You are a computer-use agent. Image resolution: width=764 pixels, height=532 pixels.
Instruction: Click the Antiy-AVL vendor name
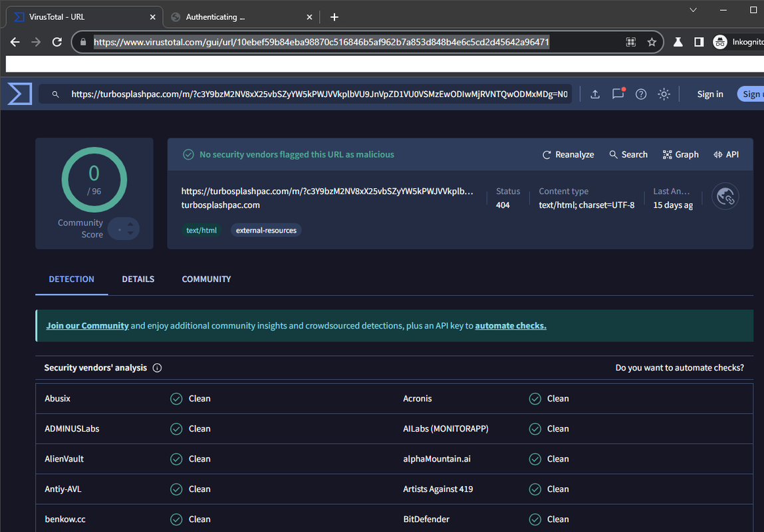point(63,489)
